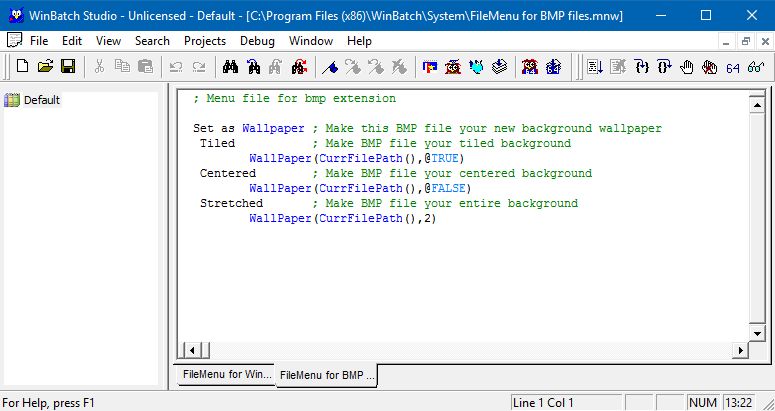Click the horizontal scroll right arrow
This screenshot has width=775, height=411.
[x=740, y=350]
